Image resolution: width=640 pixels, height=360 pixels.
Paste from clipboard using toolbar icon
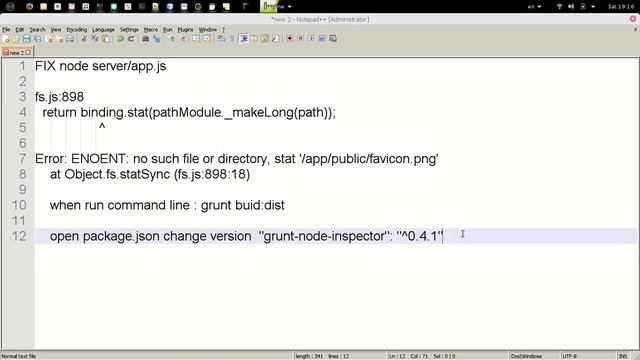pyautogui.click(x=106, y=39)
